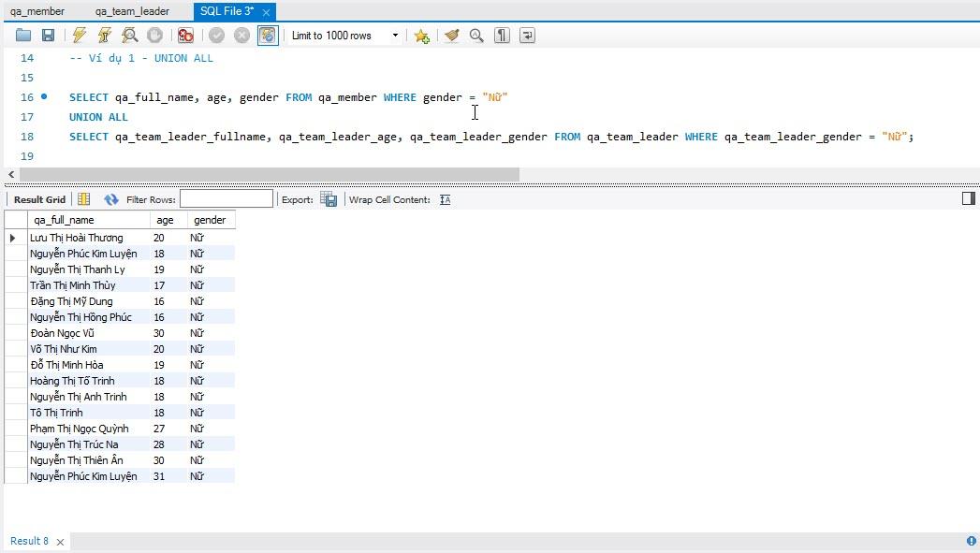This screenshot has height=553, width=980.
Task: Close the Result 8 tab
Action: click(x=61, y=542)
